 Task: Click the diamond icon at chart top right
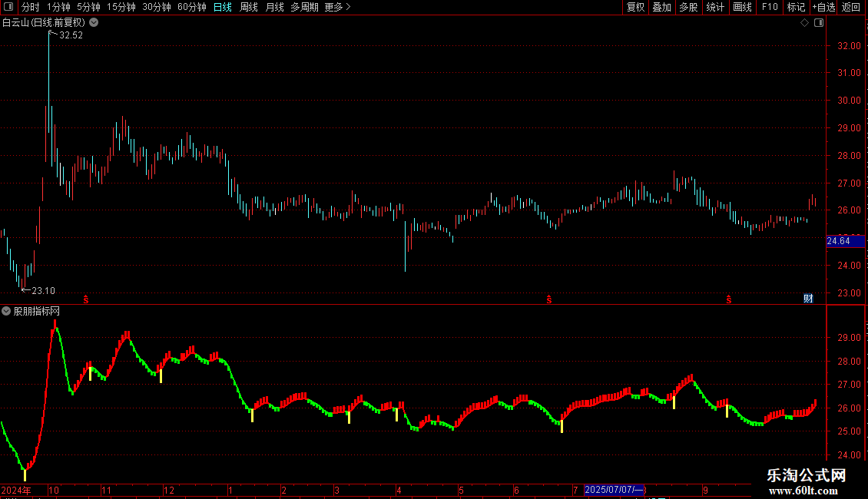[x=805, y=23]
